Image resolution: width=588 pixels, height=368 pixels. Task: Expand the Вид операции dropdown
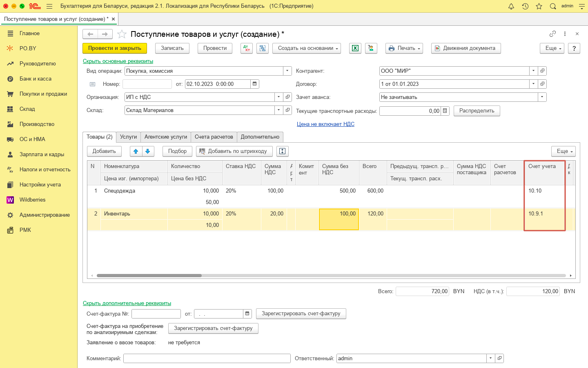point(287,71)
